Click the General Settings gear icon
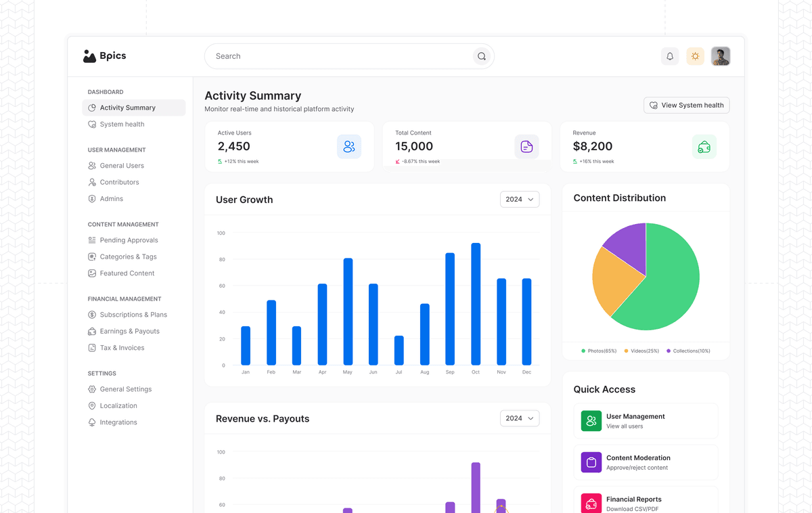The width and height of the screenshot is (812, 513). click(x=92, y=389)
